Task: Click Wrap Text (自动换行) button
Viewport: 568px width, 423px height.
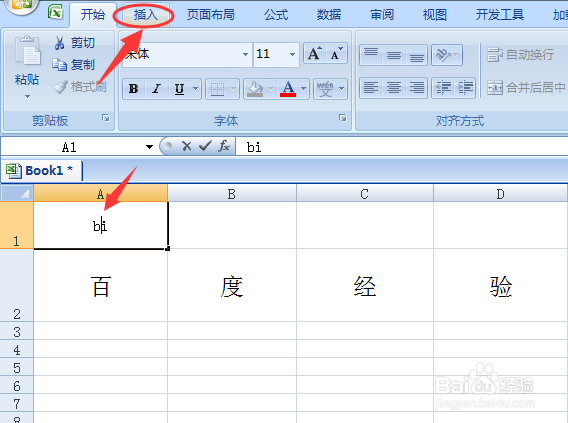Action: 521,55
